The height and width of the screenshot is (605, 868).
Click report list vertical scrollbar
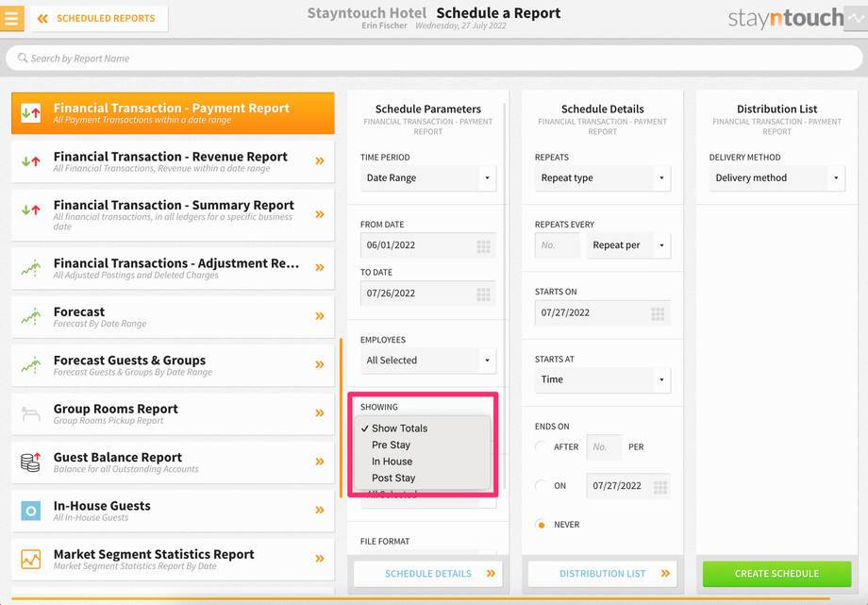coord(341,418)
